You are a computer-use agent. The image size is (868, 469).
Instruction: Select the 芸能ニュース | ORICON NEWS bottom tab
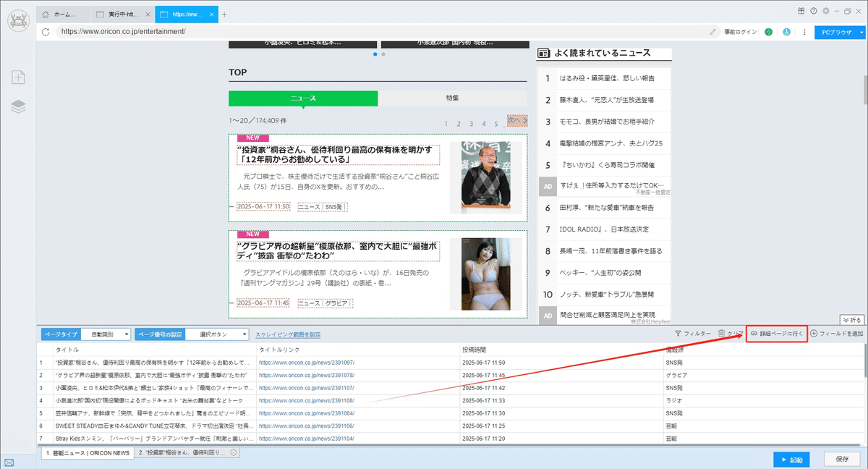pos(88,452)
